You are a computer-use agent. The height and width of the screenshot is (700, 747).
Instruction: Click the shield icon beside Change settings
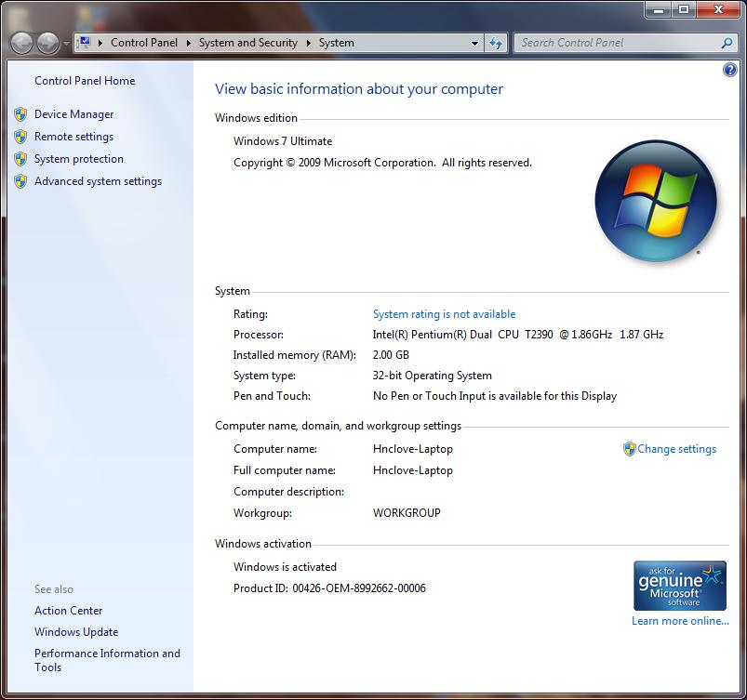pyautogui.click(x=630, y=449)
